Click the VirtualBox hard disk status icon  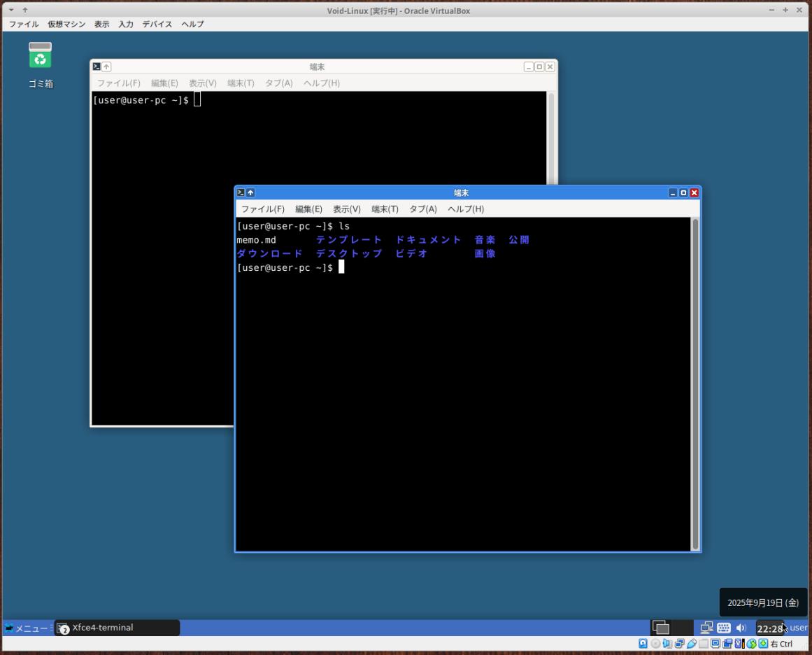point(643,644)
